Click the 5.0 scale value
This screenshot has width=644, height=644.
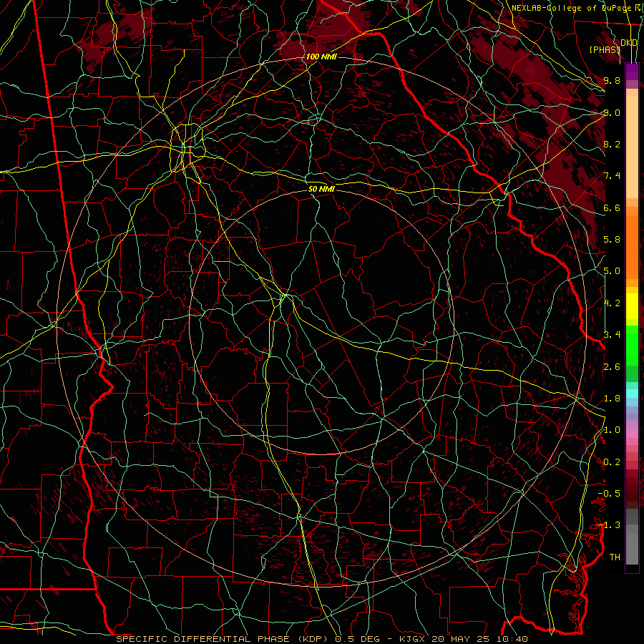click(x=612, y=271)
